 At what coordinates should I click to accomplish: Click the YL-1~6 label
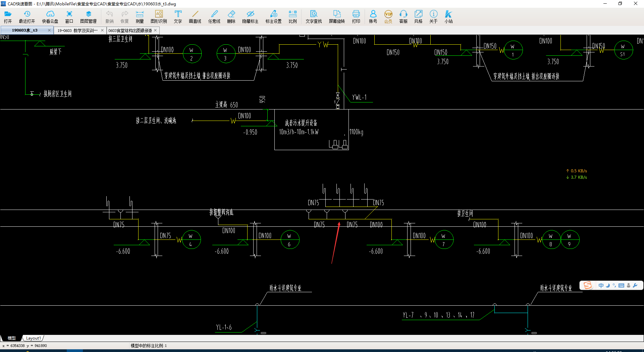(x=224, y=327)
